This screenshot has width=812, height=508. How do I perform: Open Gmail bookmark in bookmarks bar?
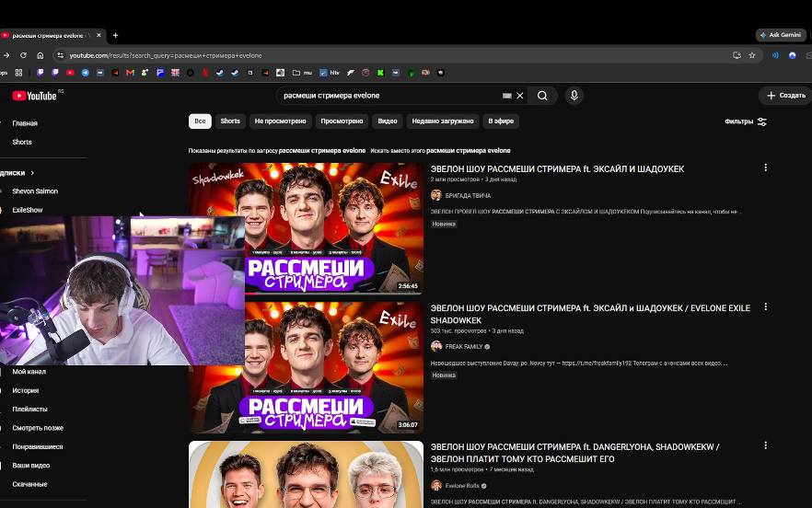130,73
